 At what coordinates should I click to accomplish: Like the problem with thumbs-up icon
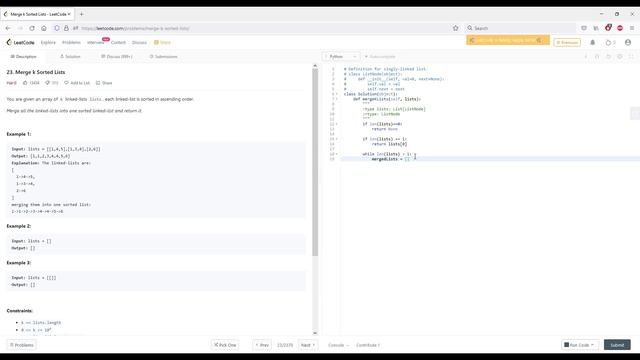click(x=25, y=83)
